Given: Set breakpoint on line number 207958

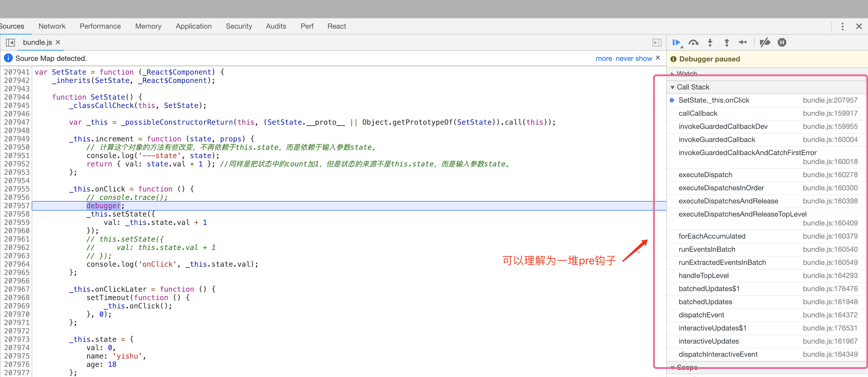Looking at the screenshot, I should point(17,214).
